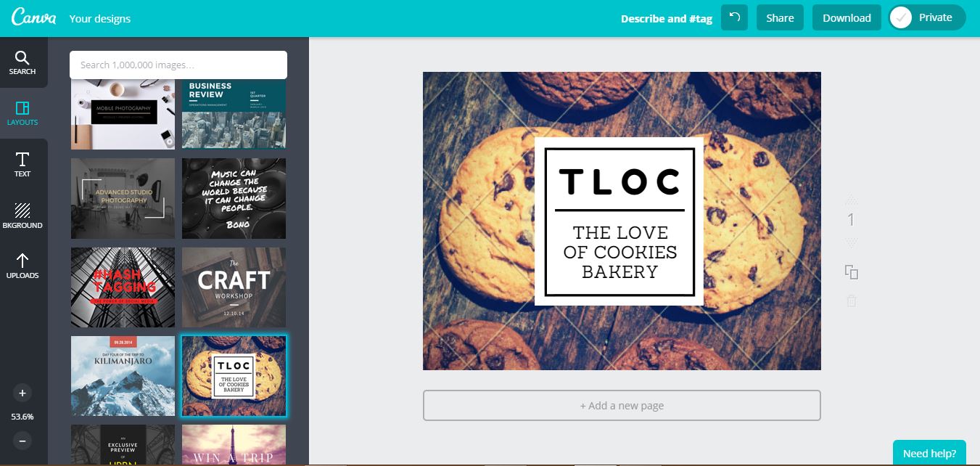
Task: Copy this page using duplicate icon
Action: [x=852, y=272]
